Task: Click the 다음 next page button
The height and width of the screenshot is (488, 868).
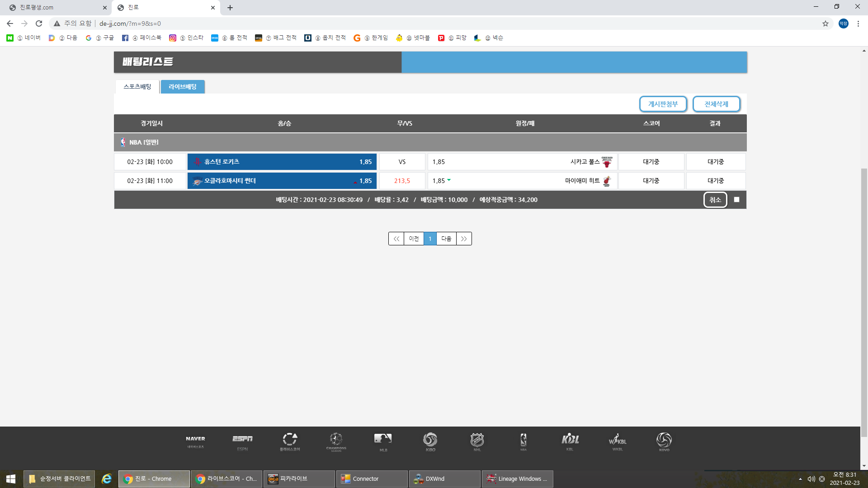Action: (446, 239)
